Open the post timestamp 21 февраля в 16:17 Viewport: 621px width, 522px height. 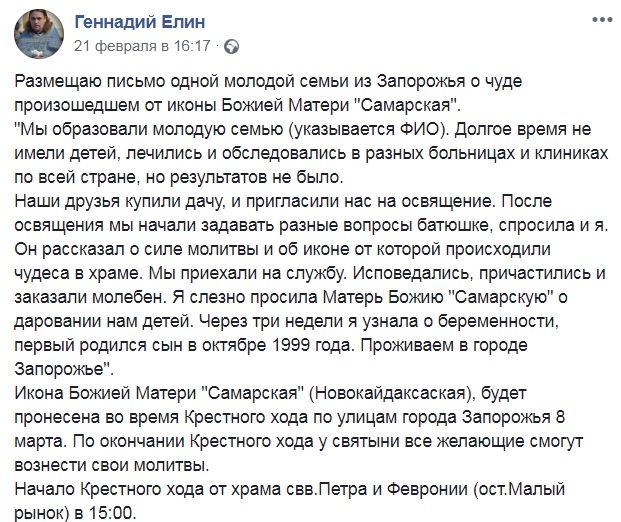click(x=142, y=46)
